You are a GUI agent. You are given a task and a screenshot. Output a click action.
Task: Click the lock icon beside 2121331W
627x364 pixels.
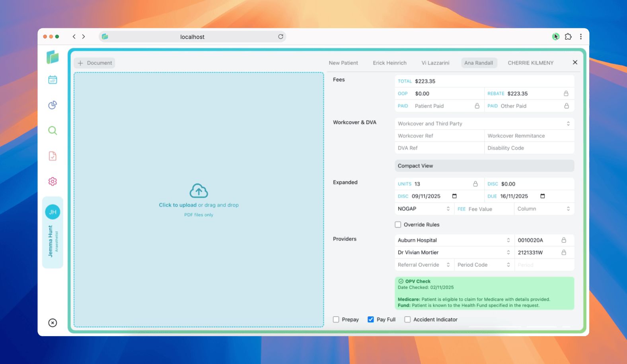[x=564, y=252]
